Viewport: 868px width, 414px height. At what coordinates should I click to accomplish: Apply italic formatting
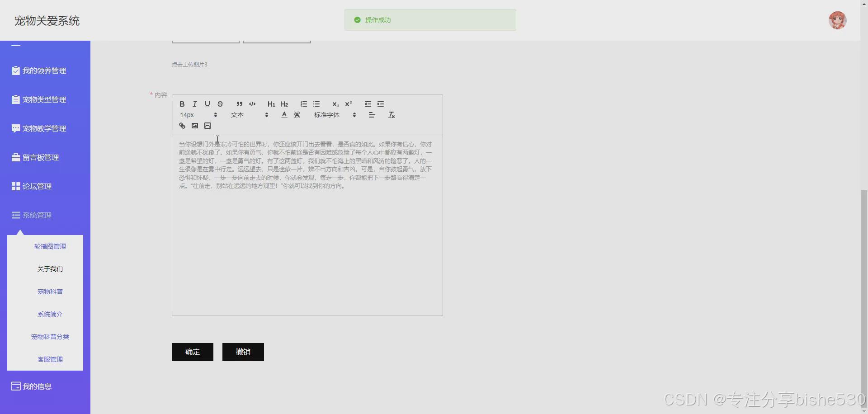[194, 104]
